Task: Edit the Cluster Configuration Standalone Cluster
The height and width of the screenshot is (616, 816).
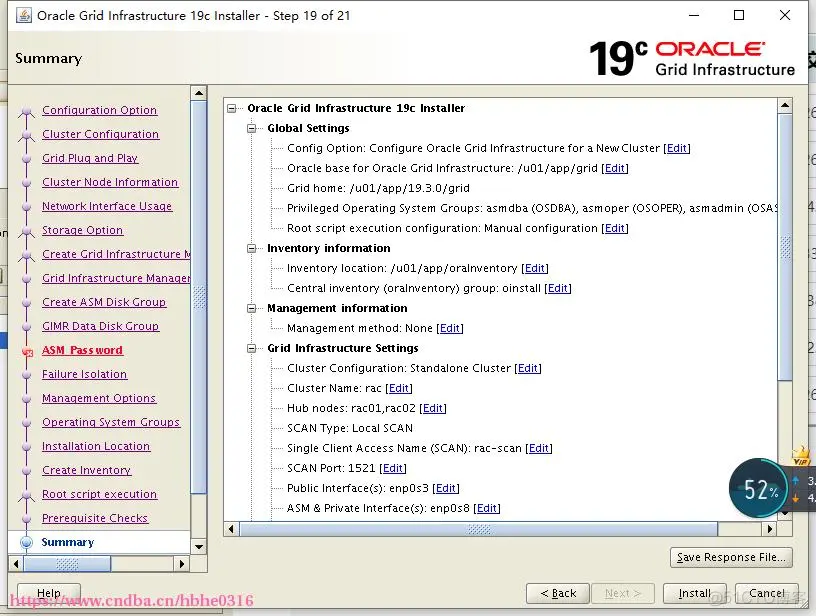Action: (x=528, y=368)
